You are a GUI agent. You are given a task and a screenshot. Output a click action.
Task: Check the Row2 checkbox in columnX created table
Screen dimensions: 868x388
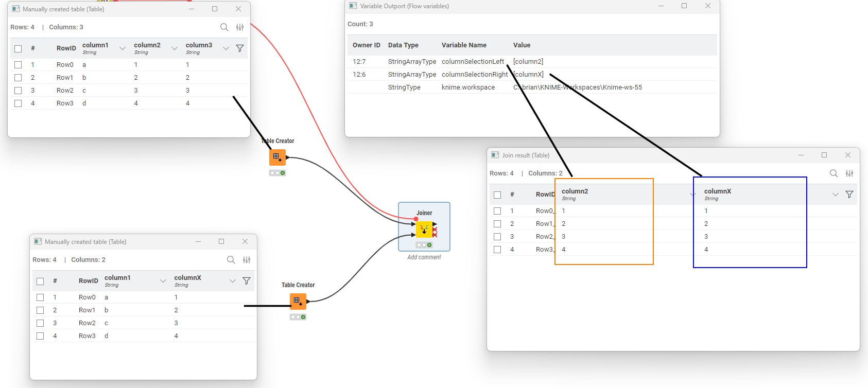pyautogui.click(x=40, y=323)
